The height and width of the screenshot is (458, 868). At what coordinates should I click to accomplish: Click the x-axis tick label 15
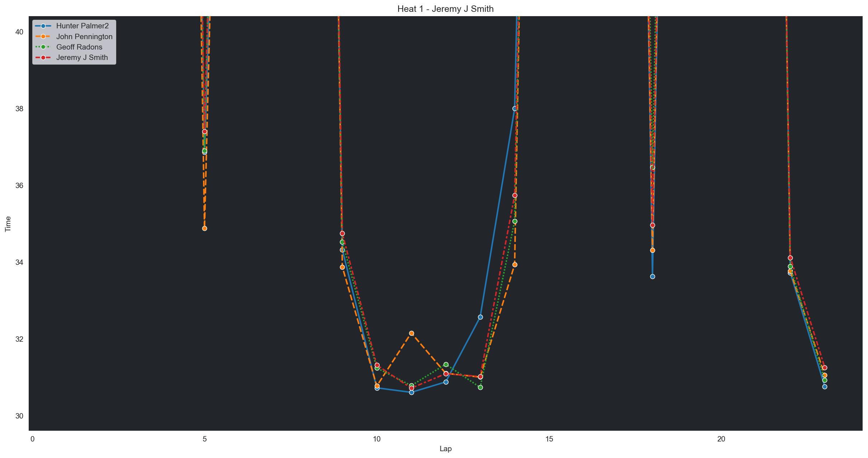(x=549, y=439)
